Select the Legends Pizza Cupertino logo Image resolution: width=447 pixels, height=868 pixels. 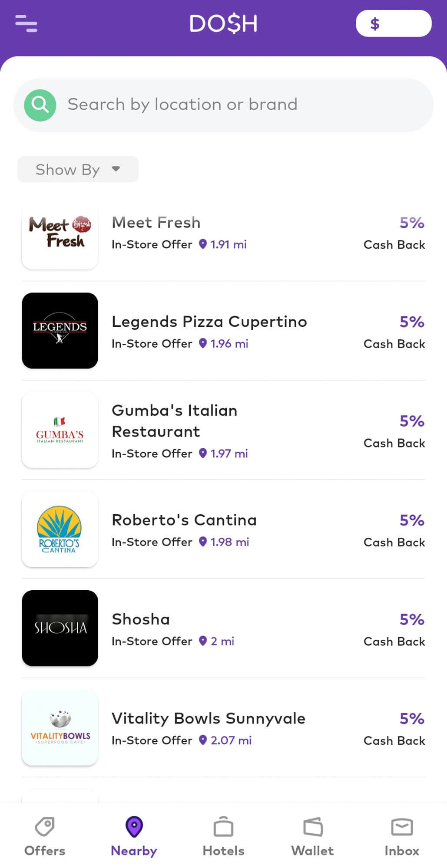tap(60, 331)
